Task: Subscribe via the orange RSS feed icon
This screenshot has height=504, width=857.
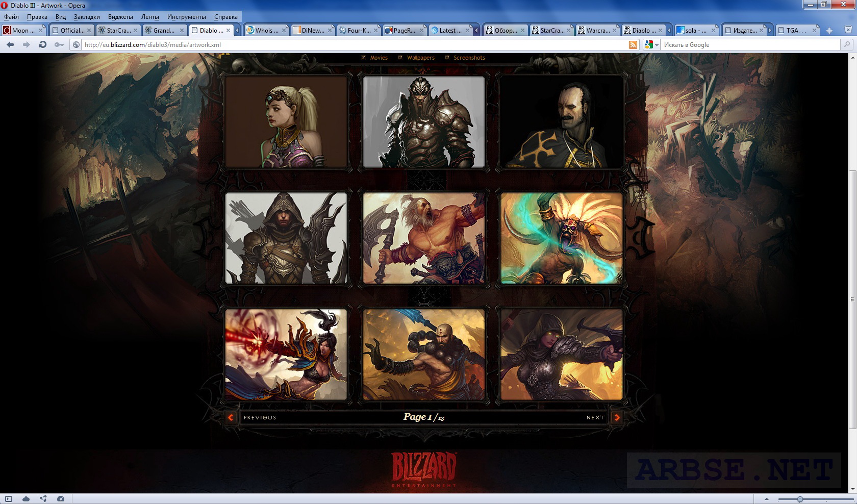Action: click(633, 45)
